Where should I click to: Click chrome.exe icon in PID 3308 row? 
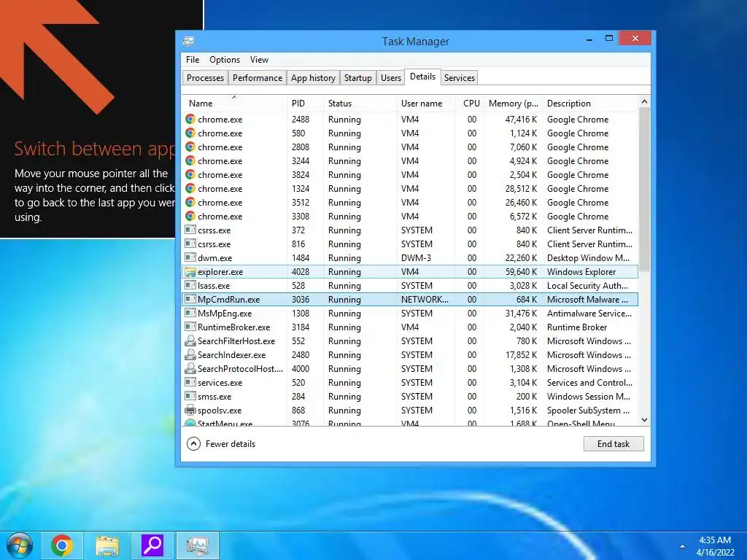190,216
